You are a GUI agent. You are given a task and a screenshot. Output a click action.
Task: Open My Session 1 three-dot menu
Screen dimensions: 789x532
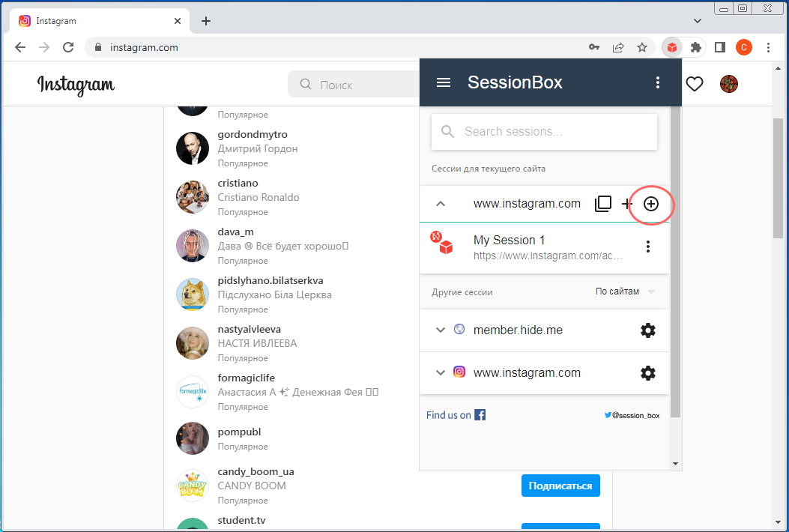click(x=647, y=247)
